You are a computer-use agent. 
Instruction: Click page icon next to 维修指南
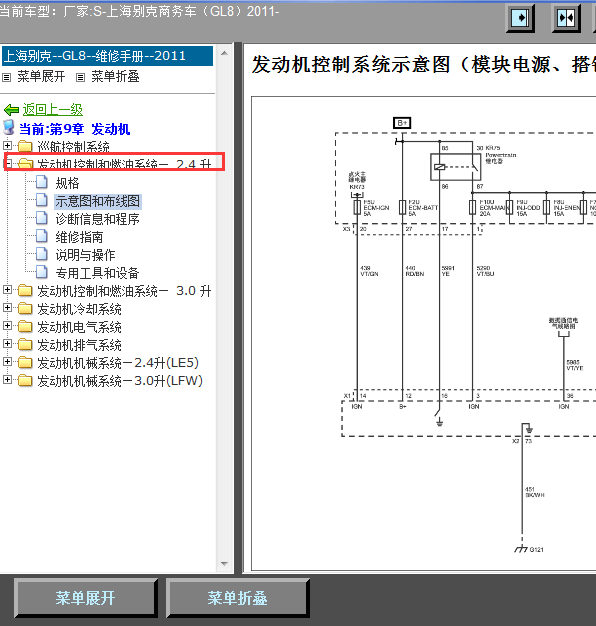coord(42,236)
